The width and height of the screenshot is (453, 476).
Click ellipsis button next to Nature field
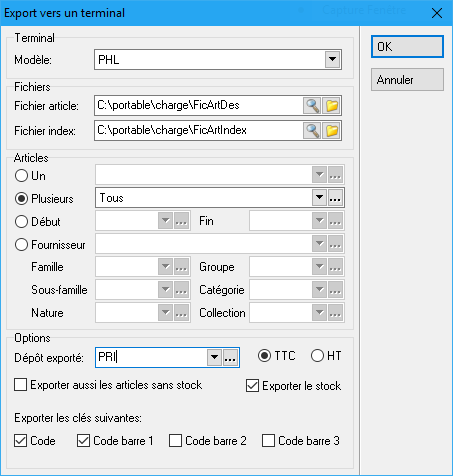pyautogui.click(x=181, y=313)
